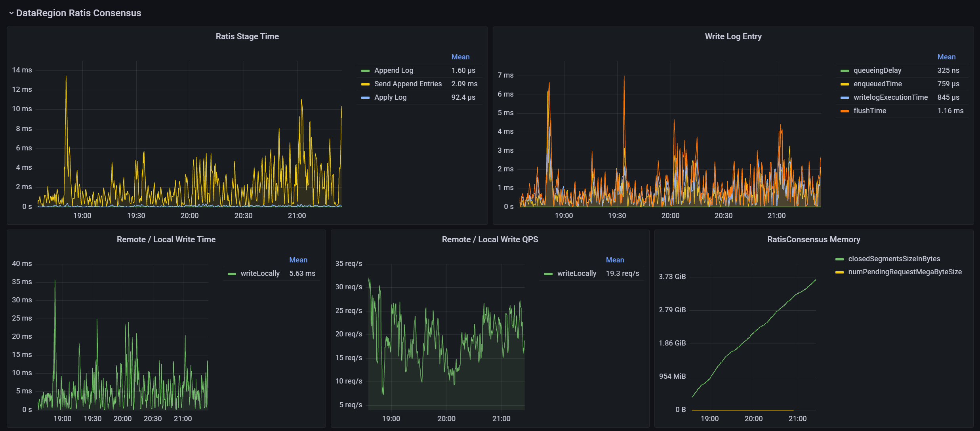Toggle Append Log series in legend

[x=393, y=70]
